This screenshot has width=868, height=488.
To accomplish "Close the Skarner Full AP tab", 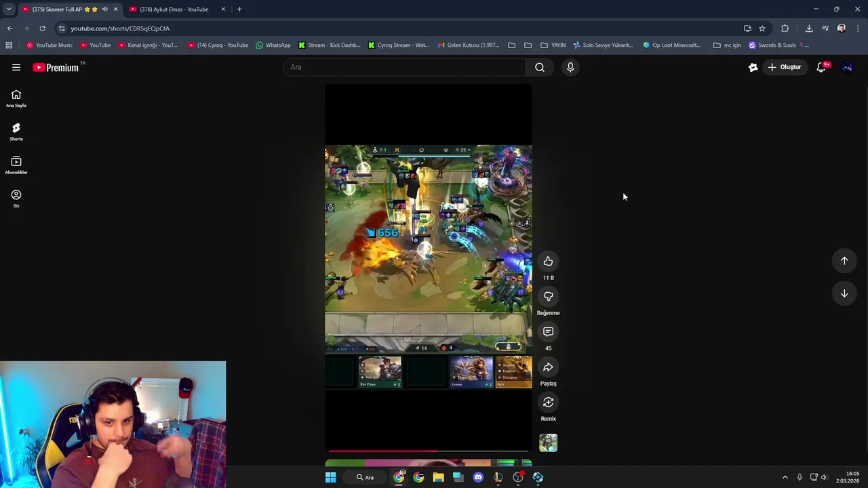I will [115, 9].
